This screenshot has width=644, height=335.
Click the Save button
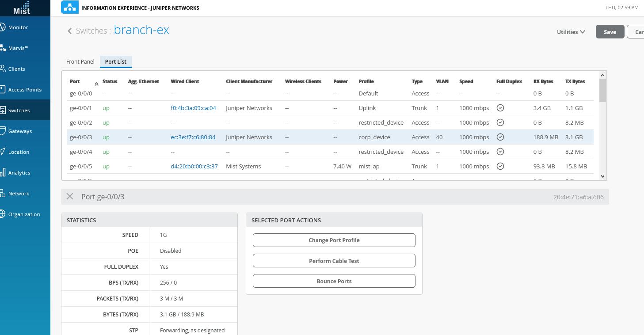[x=610, y=32]
